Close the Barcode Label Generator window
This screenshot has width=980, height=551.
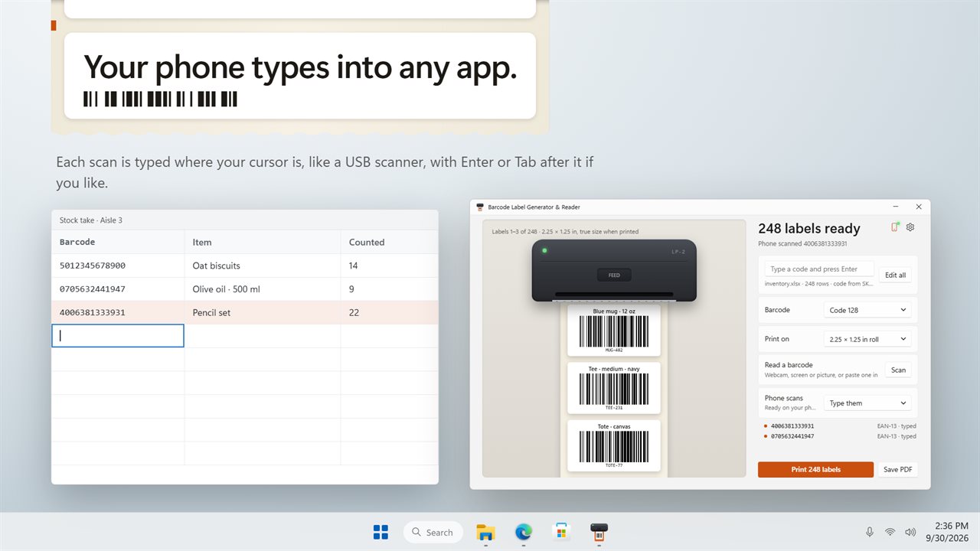pos(919,207)
